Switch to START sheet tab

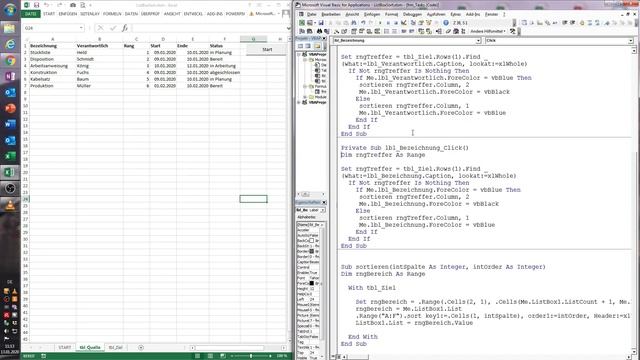(x=64, y=347)
